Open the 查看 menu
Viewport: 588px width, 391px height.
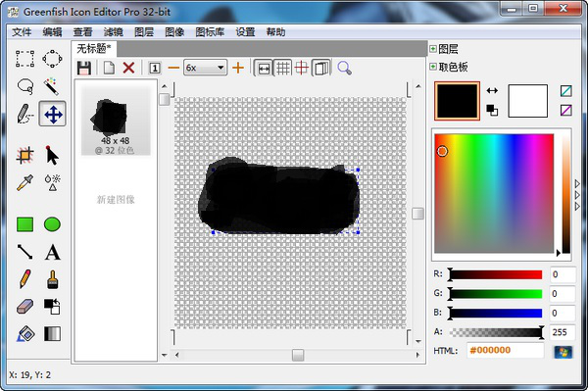click(x=83, y=32)
